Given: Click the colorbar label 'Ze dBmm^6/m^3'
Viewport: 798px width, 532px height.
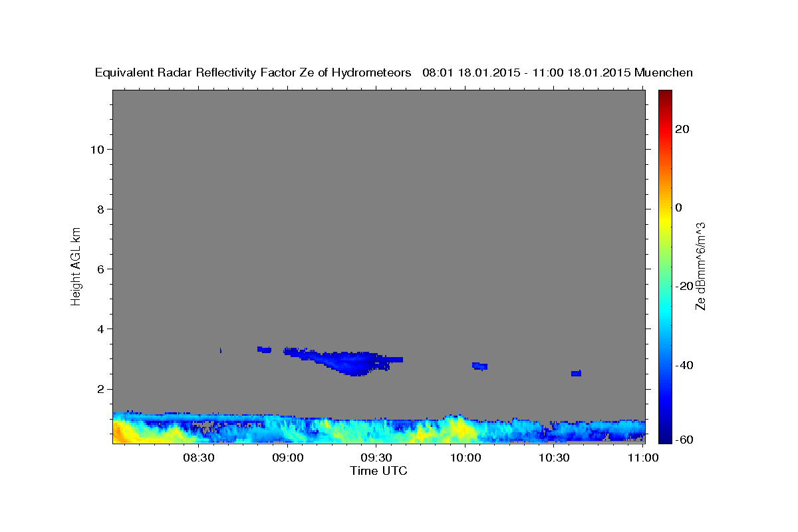Looking at the screenshot, I should click(x=700, y=267).
